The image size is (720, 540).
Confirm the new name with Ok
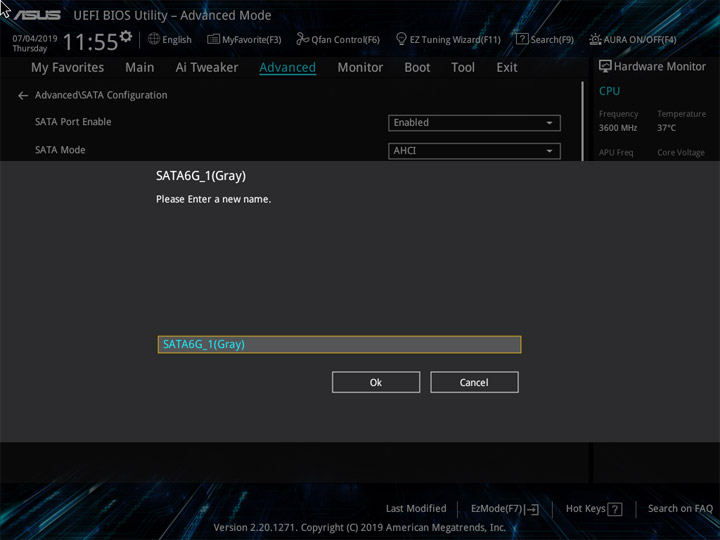376,382
